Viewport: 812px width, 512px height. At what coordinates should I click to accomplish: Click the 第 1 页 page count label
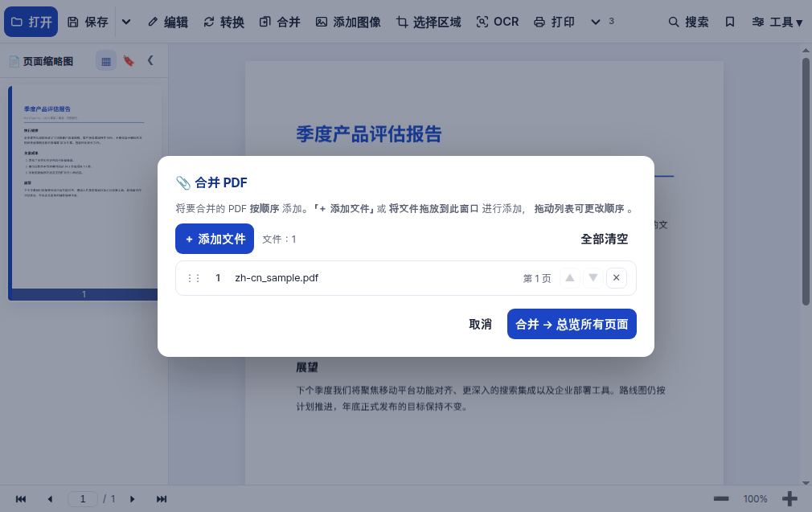537,279
